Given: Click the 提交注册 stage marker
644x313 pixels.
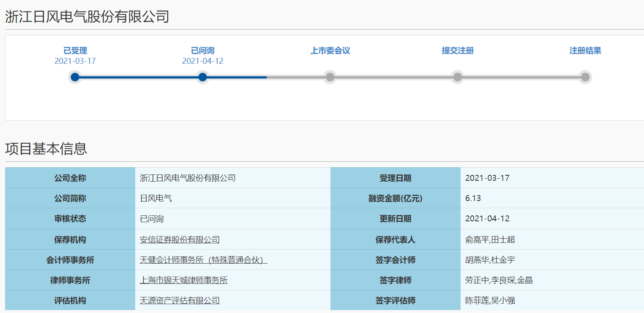Looking at the screenshot, I should 457,77.
